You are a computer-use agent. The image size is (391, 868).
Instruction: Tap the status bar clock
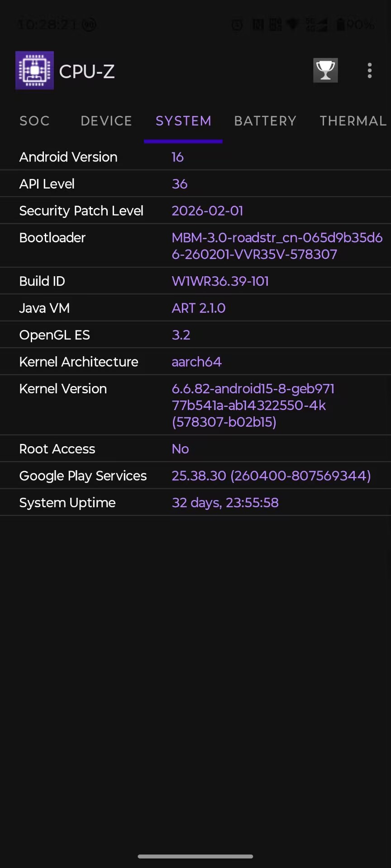point(47,24)
